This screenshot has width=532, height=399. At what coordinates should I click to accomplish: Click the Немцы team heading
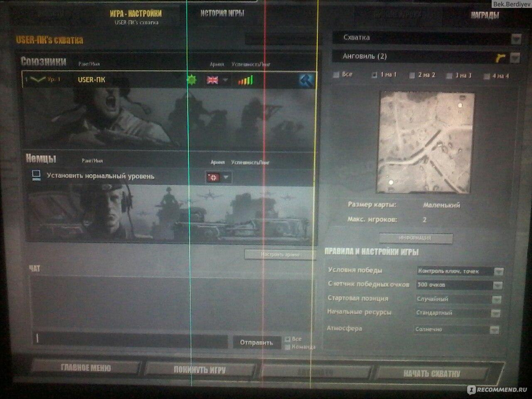[41, 158]
